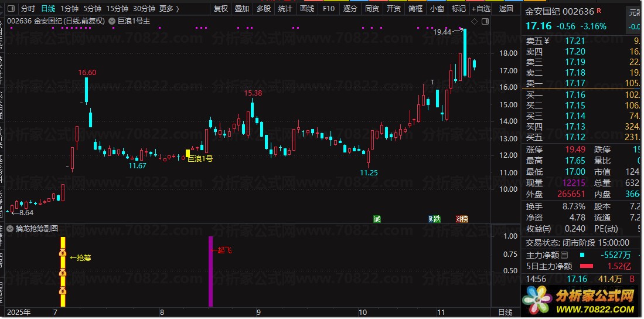Click the 16.60 peak price label

coord(87,73)
